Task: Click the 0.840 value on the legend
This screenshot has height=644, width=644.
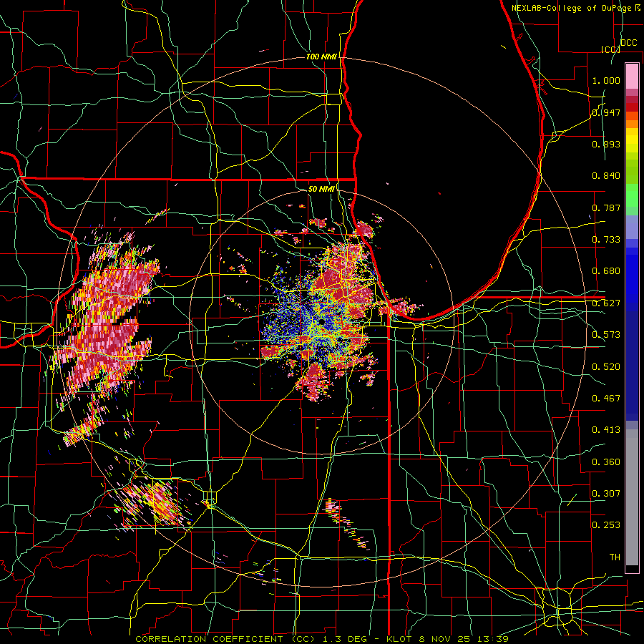Action: click(x=606, y=176)
